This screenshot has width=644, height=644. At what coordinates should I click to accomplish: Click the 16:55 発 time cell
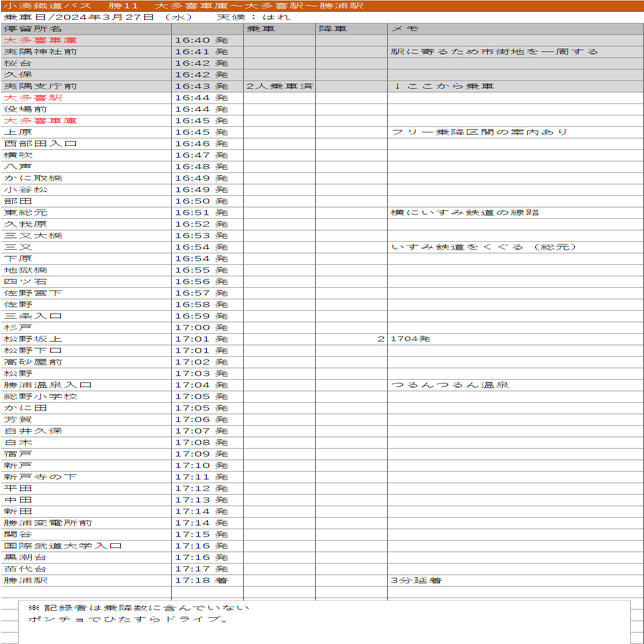coord(207,270)
